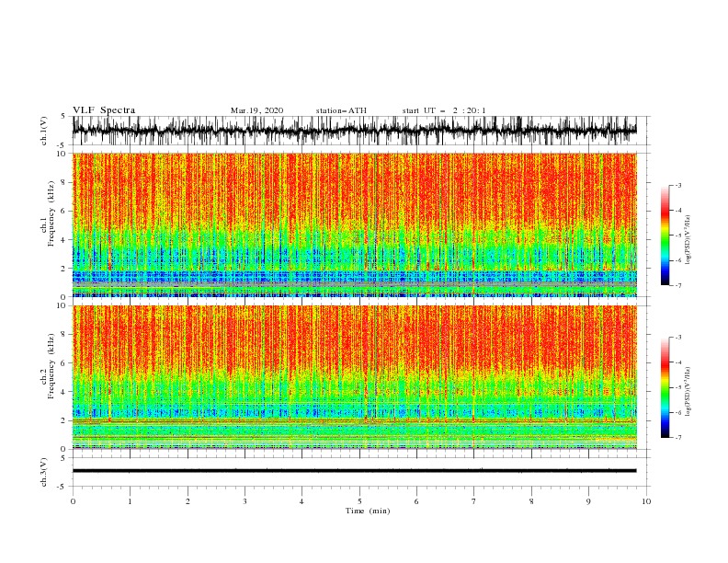
Task: Click the time axis tick label "3"
Action: click(245, 501)
